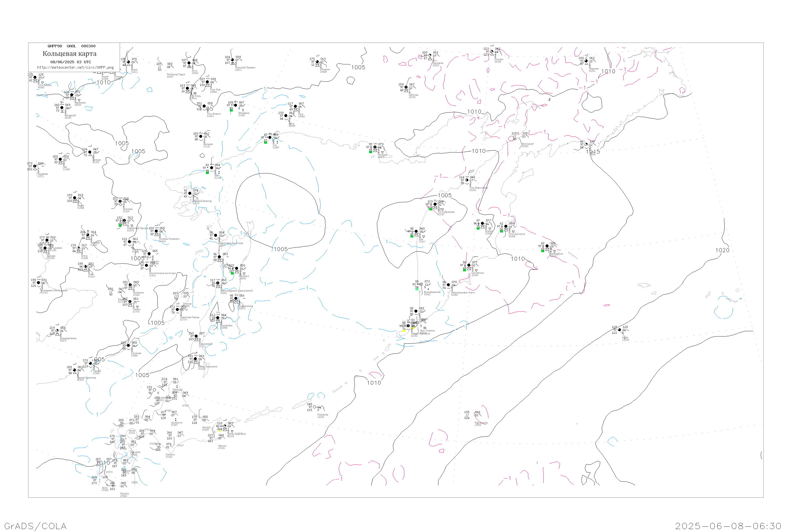Click the '08/06/2025 03 UTC' date text

click(x=70, y=62)
